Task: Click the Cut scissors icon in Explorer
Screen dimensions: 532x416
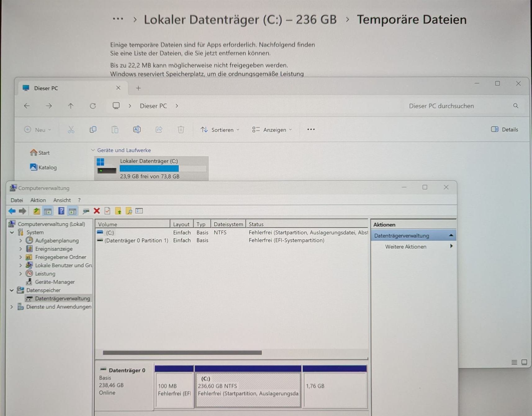Action: (x=71, y=130)
